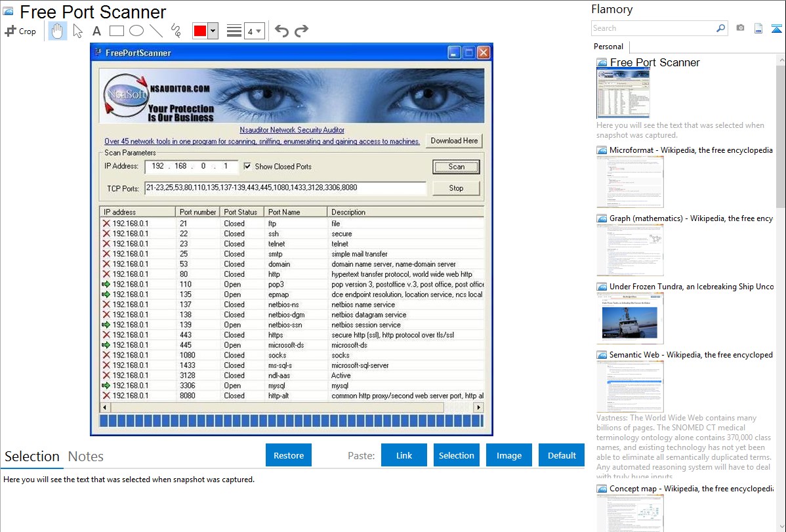Activate the hand pan tool
The width and height of the screenshot is (786, 532).
(x=57, y=31)
